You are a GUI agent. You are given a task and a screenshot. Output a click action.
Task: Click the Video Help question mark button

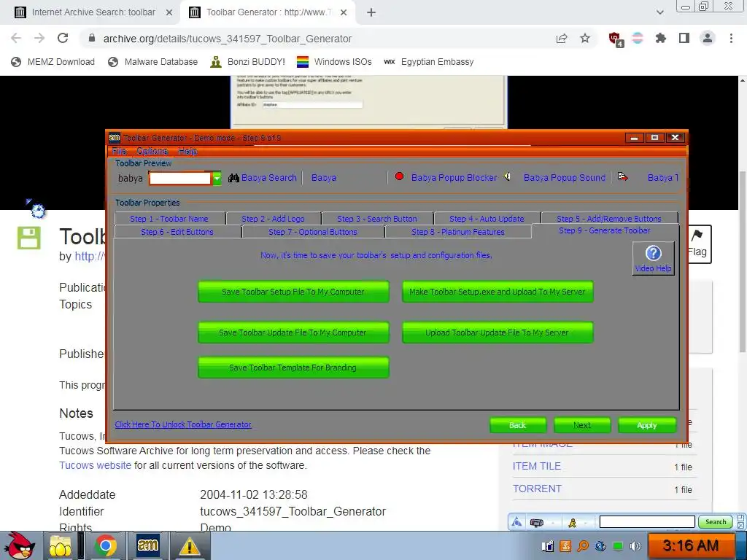pos(653,259)
